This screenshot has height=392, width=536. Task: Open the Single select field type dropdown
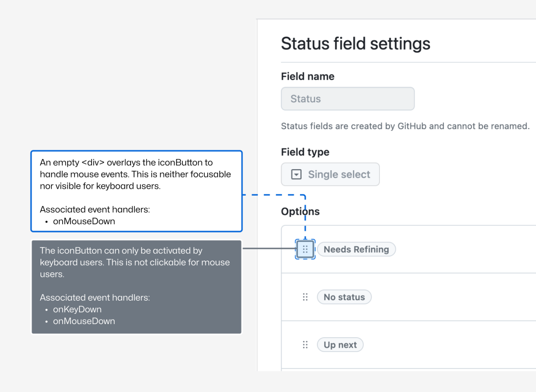[330, 174]
